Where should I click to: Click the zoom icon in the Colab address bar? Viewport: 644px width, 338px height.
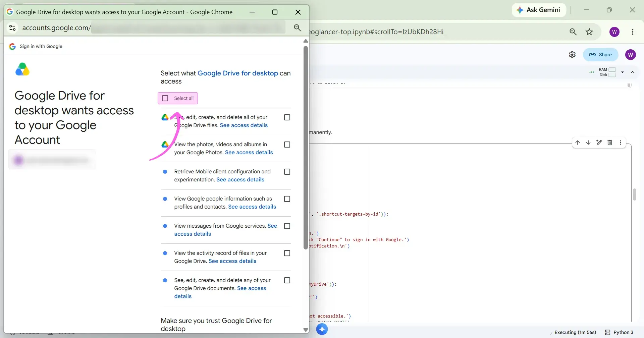tap(573, 32)
